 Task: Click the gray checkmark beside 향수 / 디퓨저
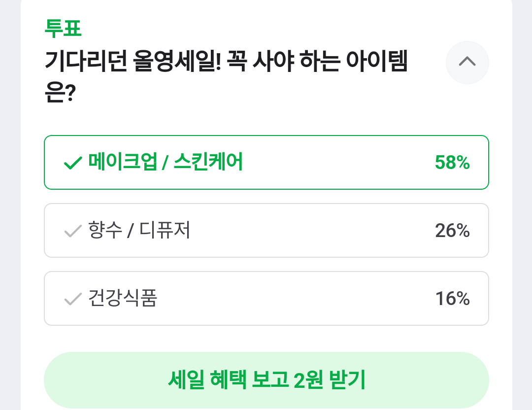tap(73, 231)
